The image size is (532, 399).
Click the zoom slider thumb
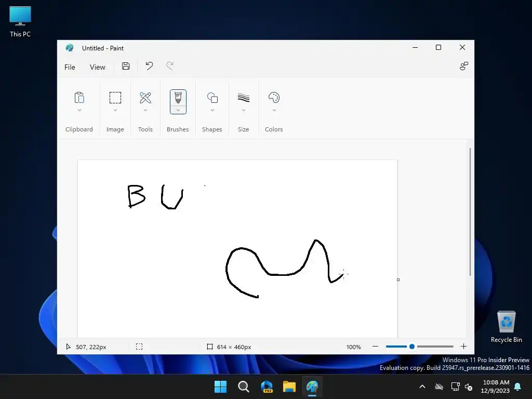tap(412, 347)
